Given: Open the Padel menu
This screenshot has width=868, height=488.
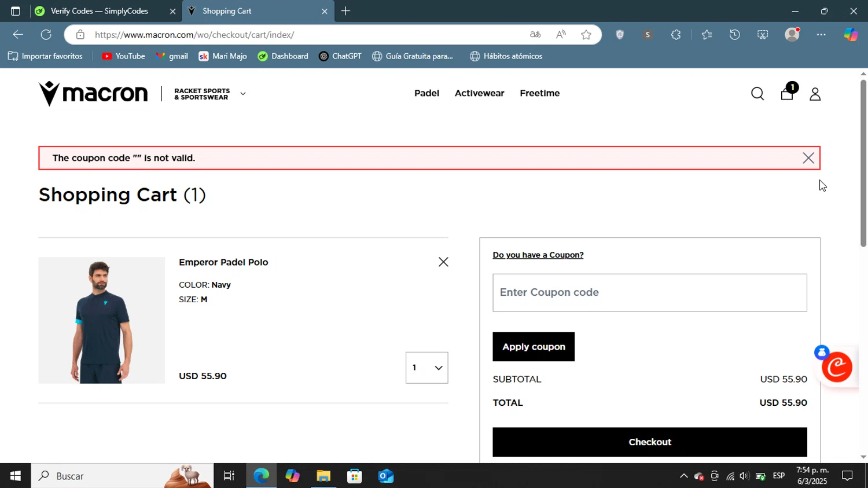Looking at the screenshot, I should tap(426, 93).
